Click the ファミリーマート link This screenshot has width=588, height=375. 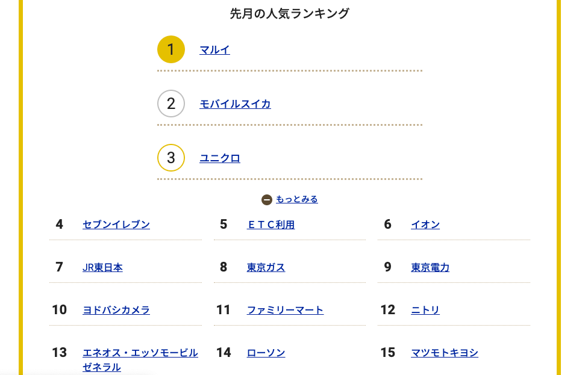285,310
